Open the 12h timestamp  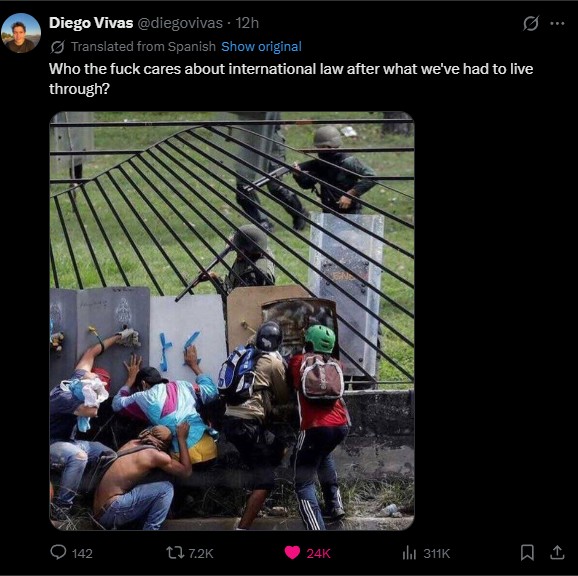click(247, 23)
